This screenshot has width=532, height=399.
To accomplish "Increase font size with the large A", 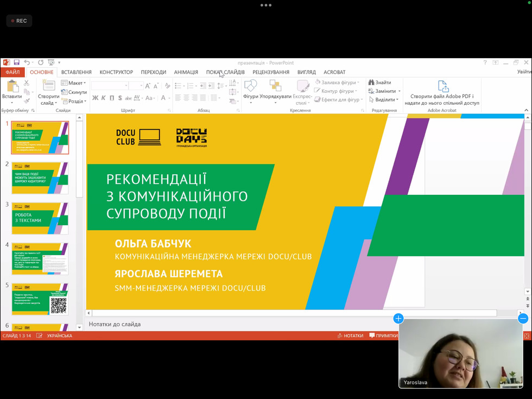I will coord(148,86).
